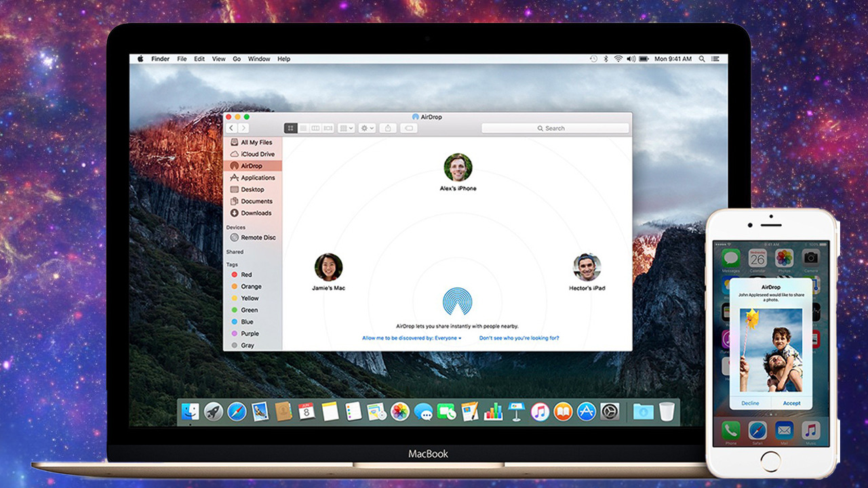
Task: Open the Edit menu
Action: point(199,59)
